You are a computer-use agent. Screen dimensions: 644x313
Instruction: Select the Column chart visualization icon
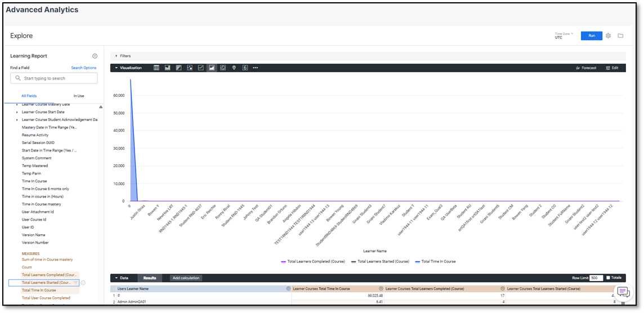coord(168,68)
